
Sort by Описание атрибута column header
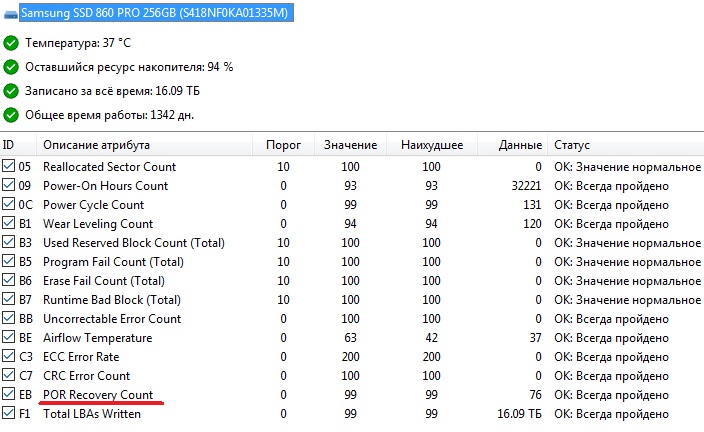pos(144,145)
